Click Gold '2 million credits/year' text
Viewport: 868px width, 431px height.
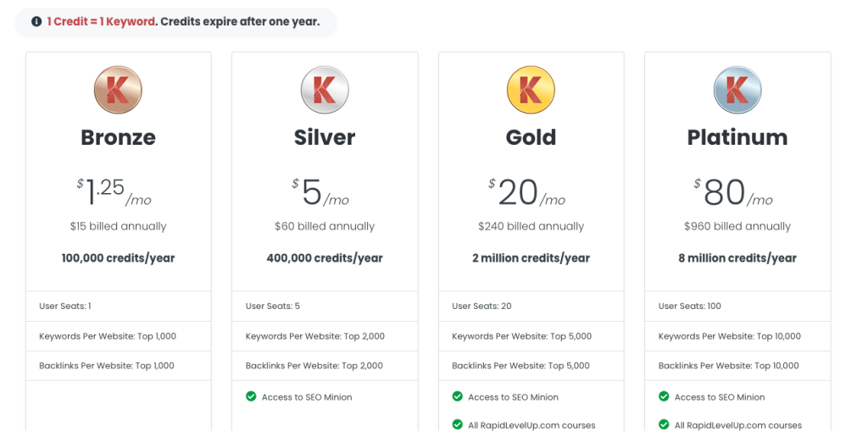click(531, 258)
